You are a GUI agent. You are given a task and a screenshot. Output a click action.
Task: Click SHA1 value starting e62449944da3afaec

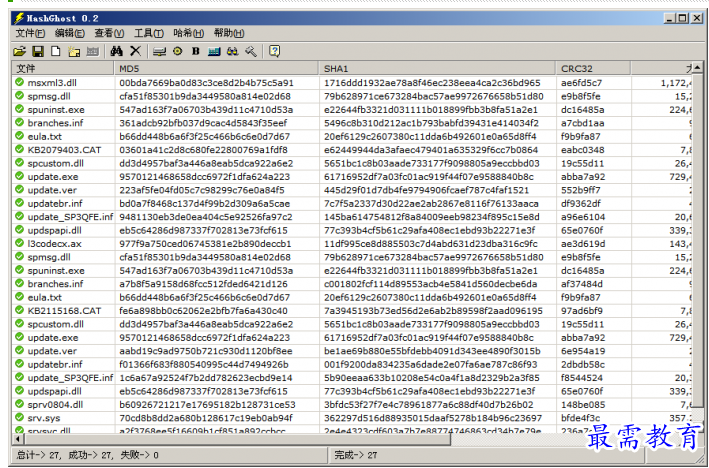point(431,150)
